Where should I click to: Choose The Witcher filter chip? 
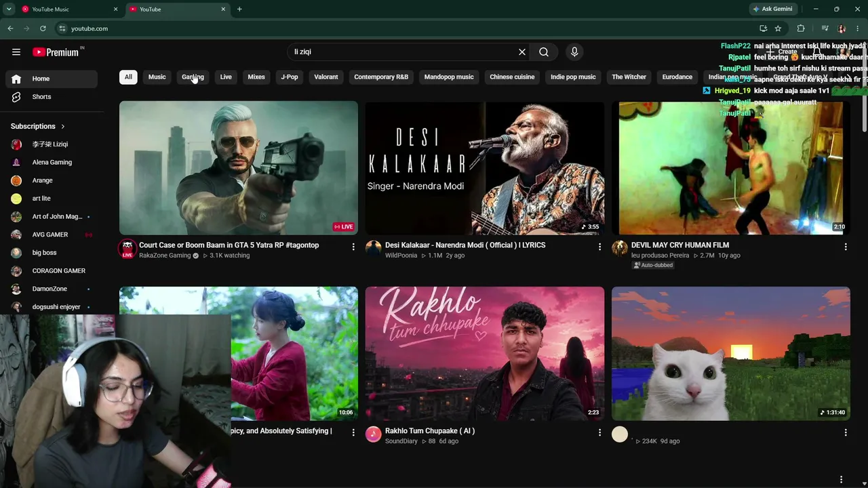click(629, 77)
